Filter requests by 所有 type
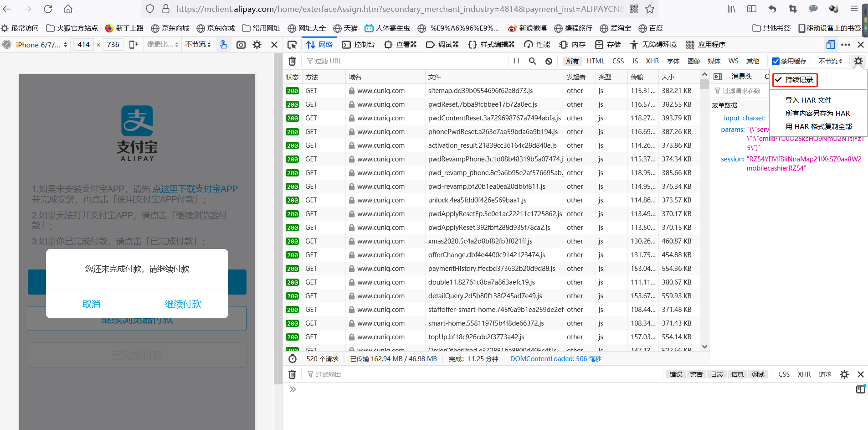 pyautogui.click(x=572, y=61)
